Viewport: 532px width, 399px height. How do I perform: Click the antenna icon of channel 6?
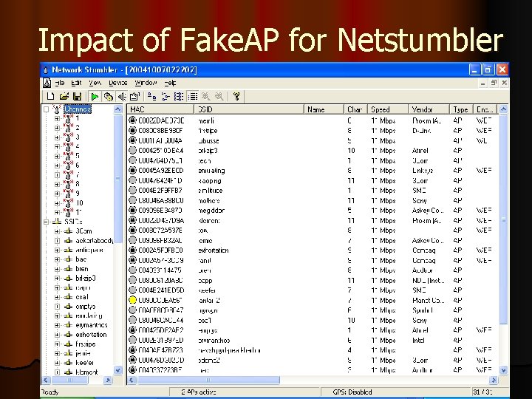click(68, 166)
